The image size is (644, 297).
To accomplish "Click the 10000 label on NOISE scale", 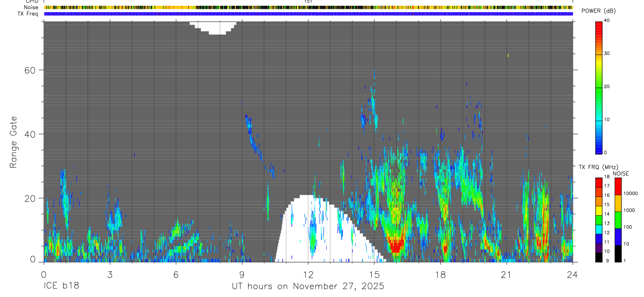I will coord(630,193).
